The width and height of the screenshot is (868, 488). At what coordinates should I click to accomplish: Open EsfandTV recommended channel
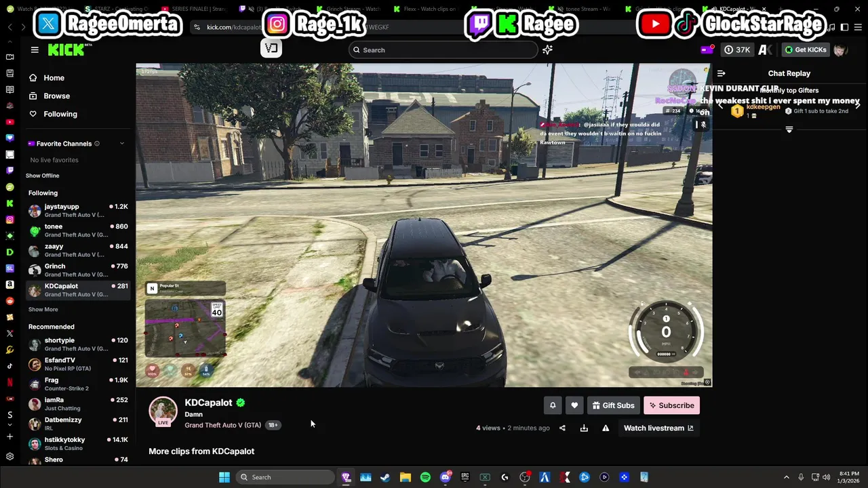[x=78, y=364]
